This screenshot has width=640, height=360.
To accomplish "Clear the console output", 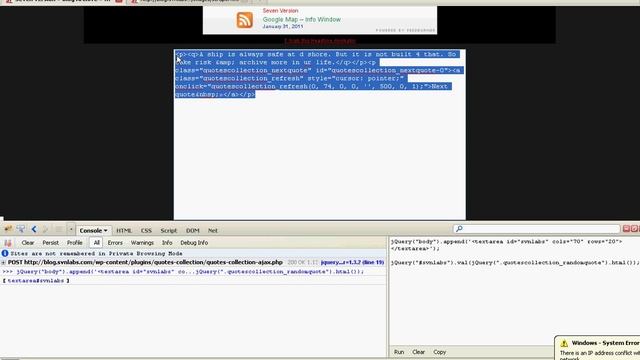I will coord(28,243).
